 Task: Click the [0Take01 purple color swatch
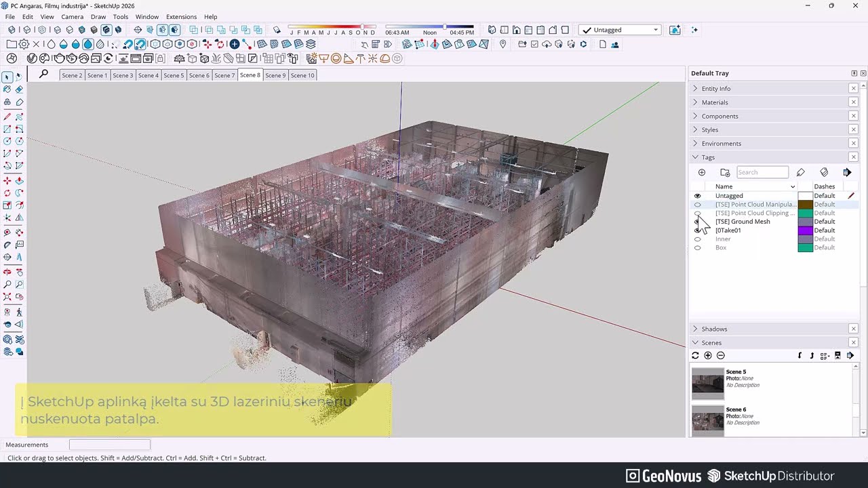click(805, 230)
